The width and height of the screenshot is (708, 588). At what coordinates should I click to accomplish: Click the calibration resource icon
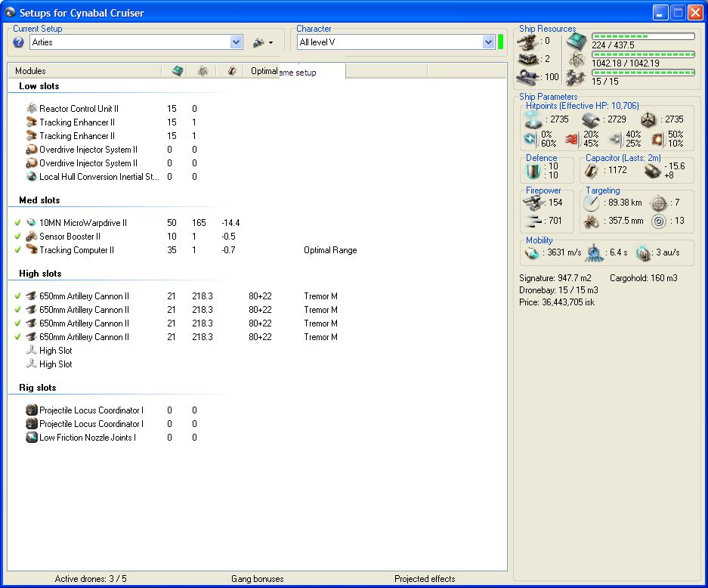527,77
